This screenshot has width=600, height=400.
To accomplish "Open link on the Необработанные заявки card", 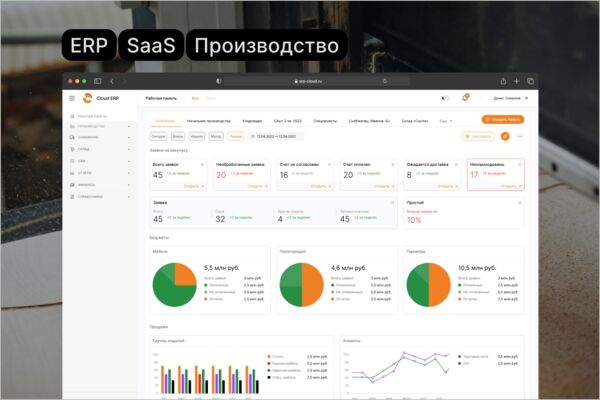I will (258, 186).
